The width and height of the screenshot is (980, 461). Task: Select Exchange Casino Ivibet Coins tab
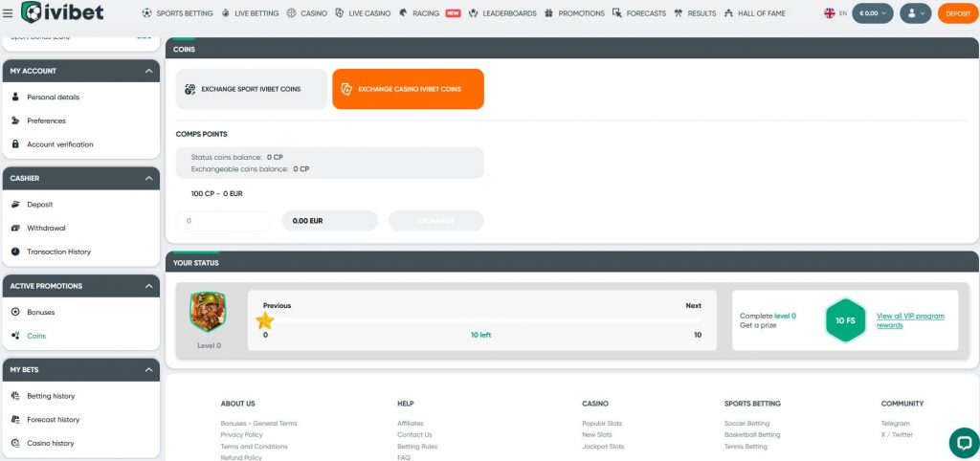pos(408,89)
